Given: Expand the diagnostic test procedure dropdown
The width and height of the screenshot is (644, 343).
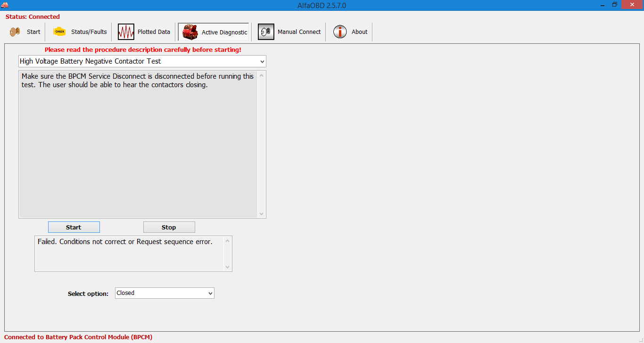Looking at the screenshot, I should [262, 61].
